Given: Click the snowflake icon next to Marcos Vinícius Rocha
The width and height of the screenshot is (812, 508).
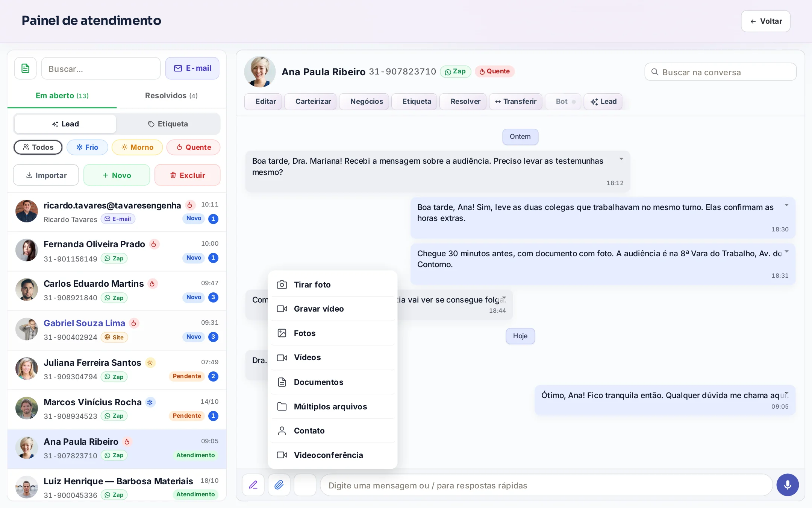Looking at the screenshot, I should (x=150, y=402).
